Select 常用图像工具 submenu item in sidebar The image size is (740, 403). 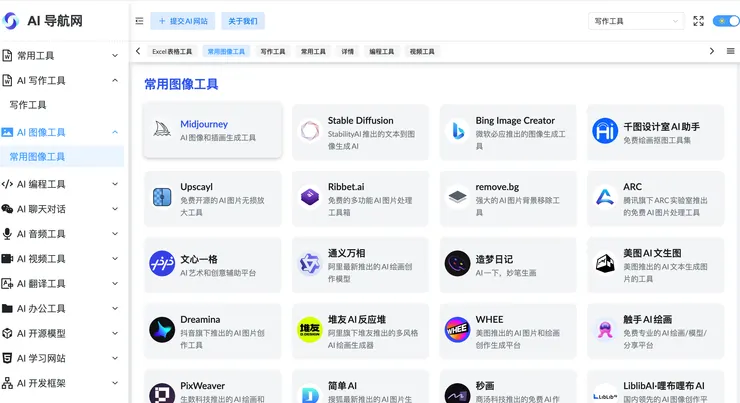pyautogui.click(x=62, y=157)
